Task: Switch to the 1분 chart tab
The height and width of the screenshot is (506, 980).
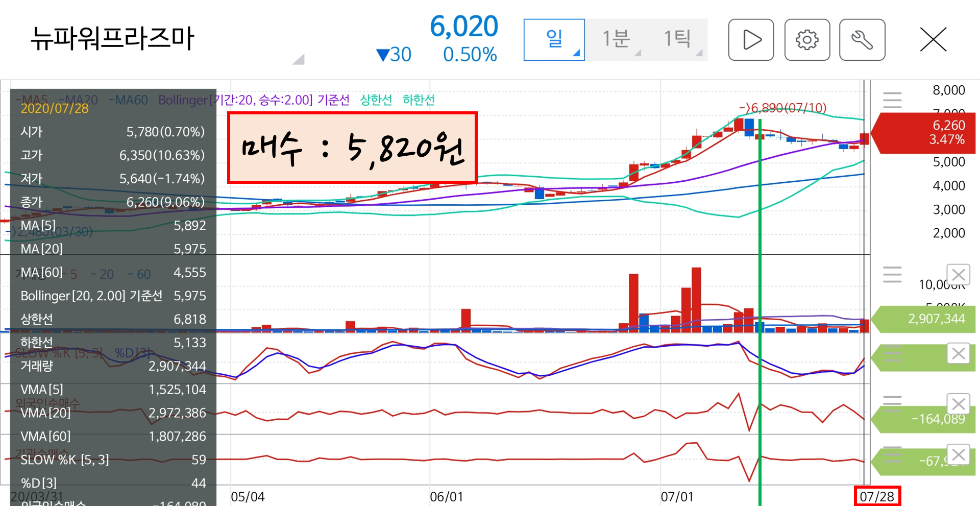Action: tap(616, 40)
